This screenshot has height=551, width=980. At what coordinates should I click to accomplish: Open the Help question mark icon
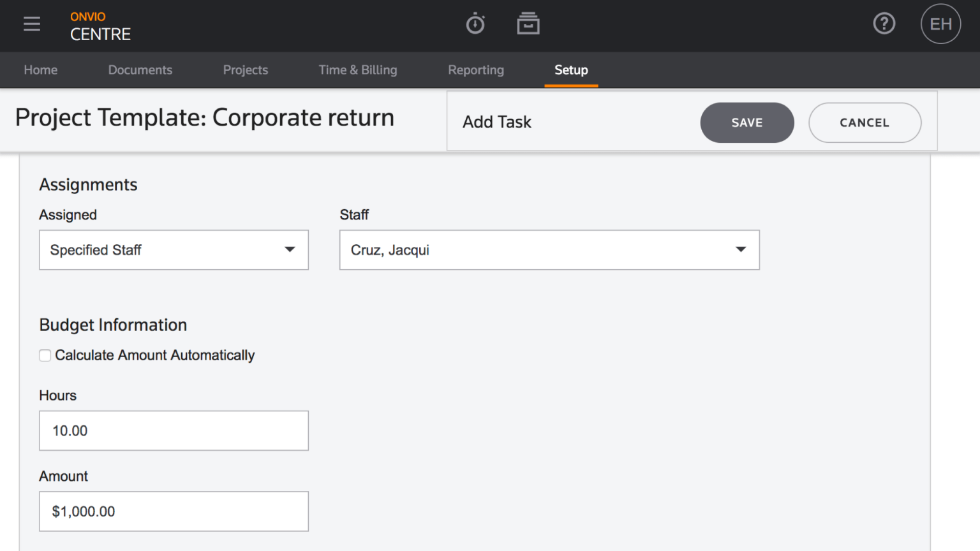pyautogui.click(x=884, y=24)
